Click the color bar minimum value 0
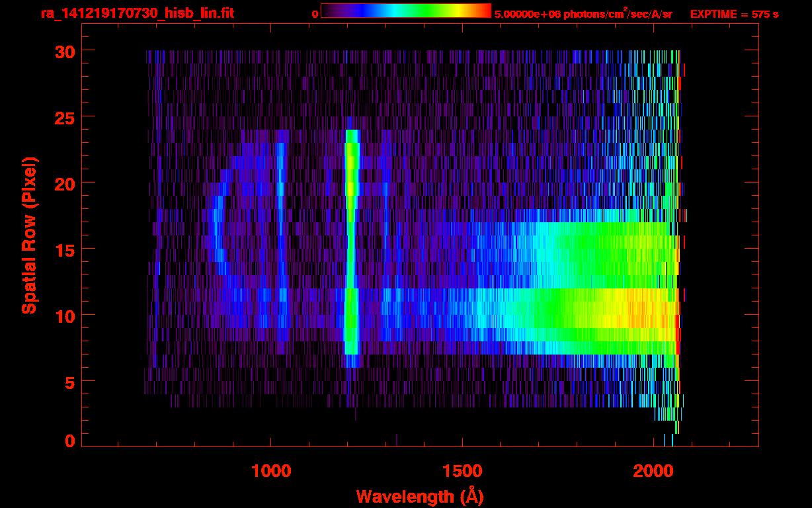Image resolution: width=812 pixels, height=508 pixels. (x=315, y=14)
